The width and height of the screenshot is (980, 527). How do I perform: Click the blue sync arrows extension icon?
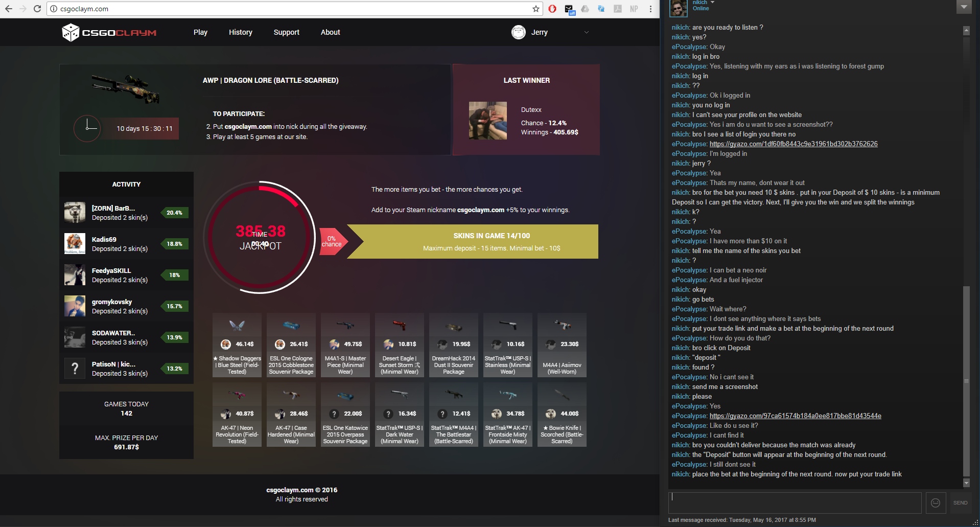click(x=601, y=9)
